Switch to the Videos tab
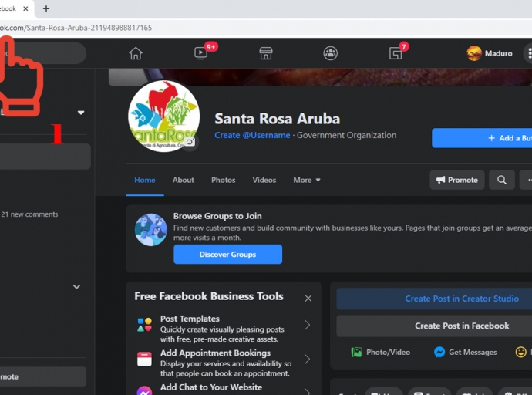 pos(264,181)
